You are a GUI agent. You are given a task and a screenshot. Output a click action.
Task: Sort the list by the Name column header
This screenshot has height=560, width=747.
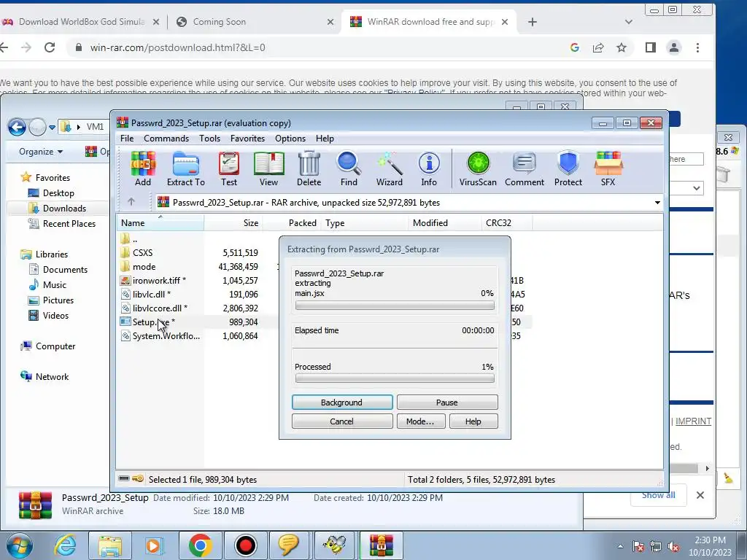160,223
